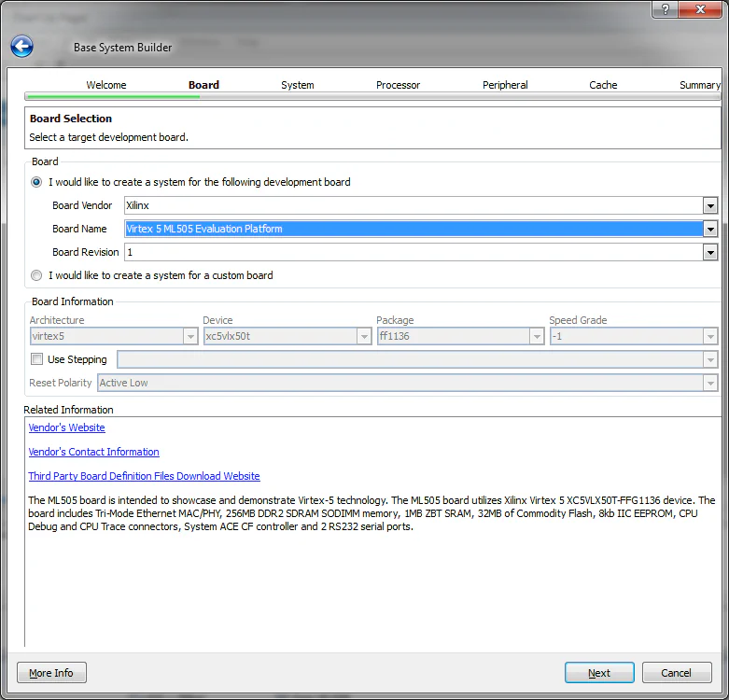The image size is (729, 700).
Task: Click the Vendor's Contact Information link
Action: (x=94, y=452)
